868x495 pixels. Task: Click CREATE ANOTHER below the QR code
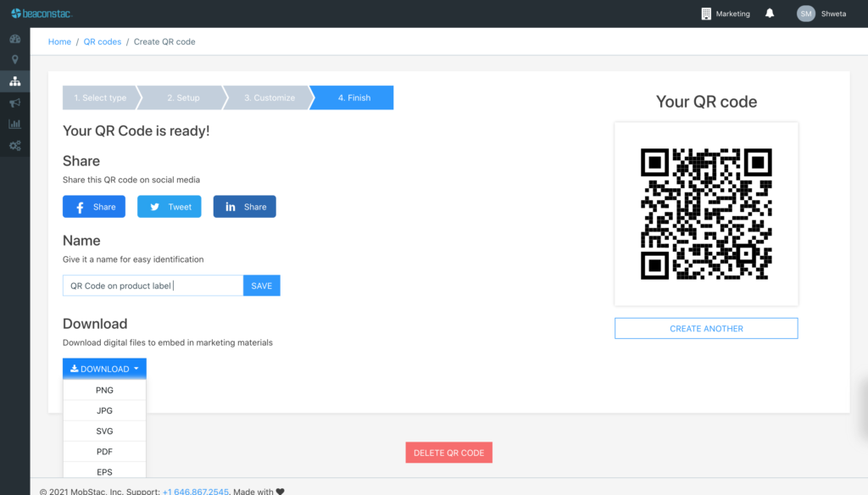click(705, 328)
